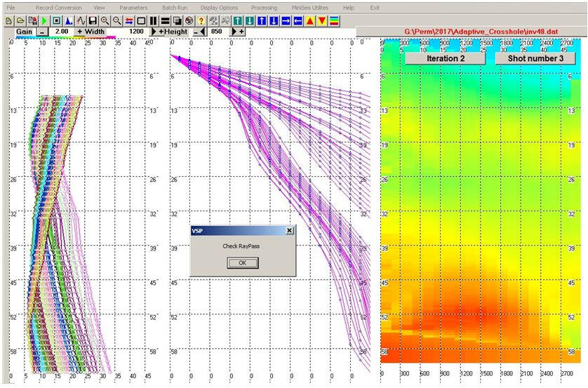The width and height of the screenshot is (588, 388).
Task: Click the save floppy disk icon
Action: (93, 21)
